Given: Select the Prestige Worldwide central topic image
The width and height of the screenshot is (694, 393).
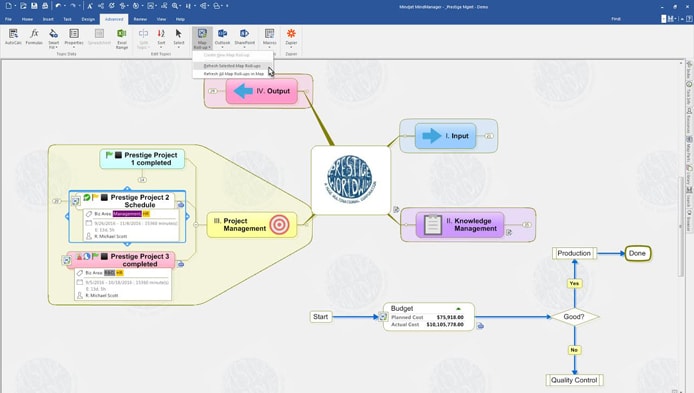Looking at the screenshot, I should coord(351,180).
